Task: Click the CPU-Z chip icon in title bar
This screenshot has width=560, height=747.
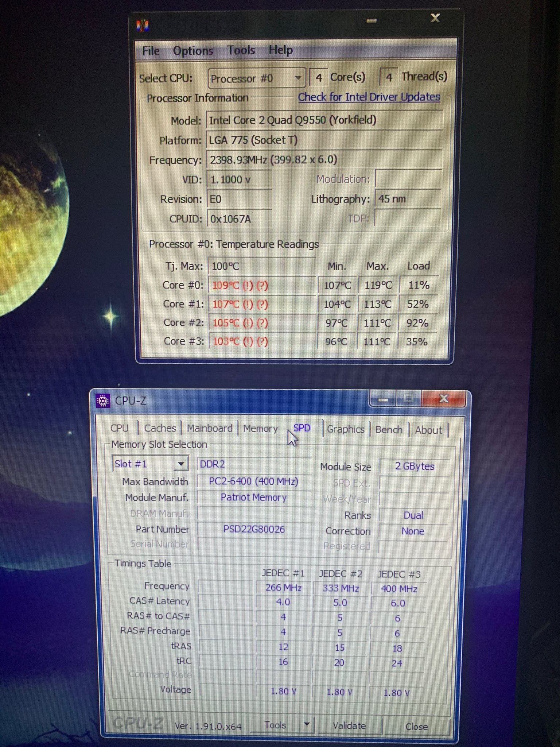Action: [x=103, y=401]
